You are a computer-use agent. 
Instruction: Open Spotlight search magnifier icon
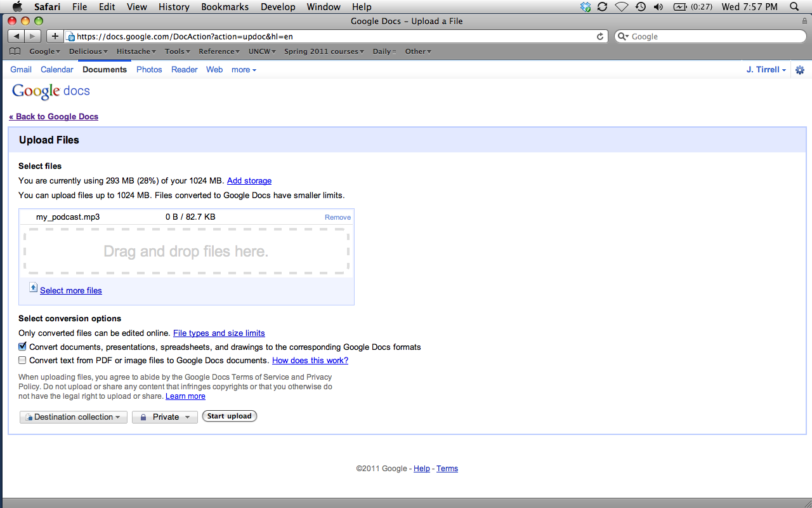coord(794,7)
